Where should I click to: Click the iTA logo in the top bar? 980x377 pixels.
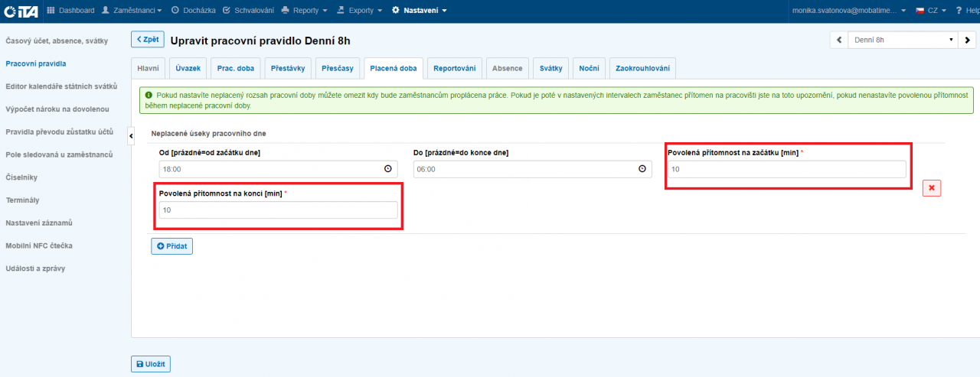click(21, 11)
